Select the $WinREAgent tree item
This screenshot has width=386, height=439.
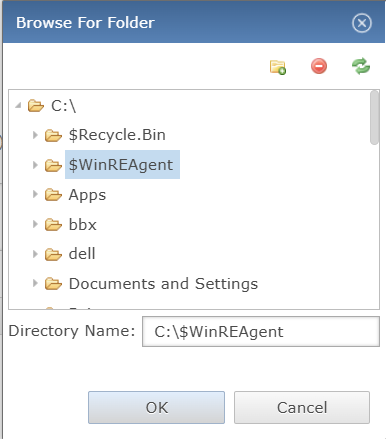pos(122,165)
